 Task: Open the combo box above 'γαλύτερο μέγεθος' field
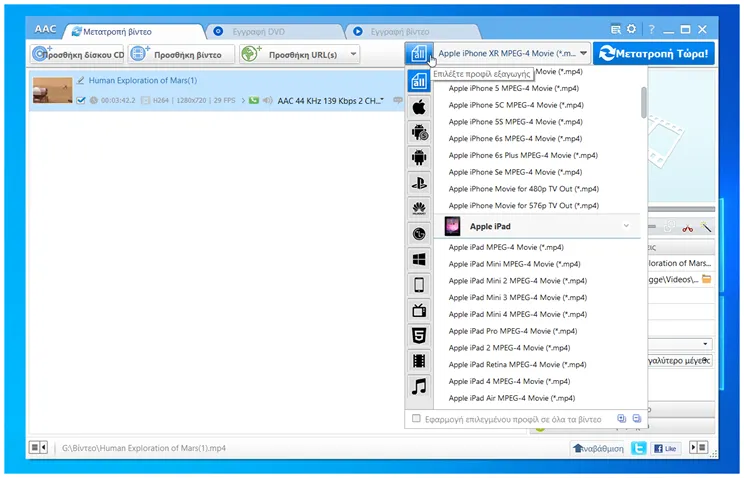click(x=679, y=344)
